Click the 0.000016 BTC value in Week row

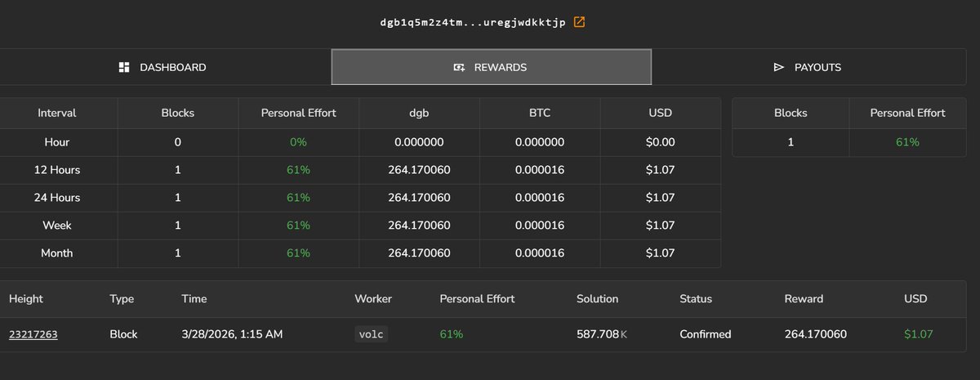pyautogui.click(x=540, y=226)
